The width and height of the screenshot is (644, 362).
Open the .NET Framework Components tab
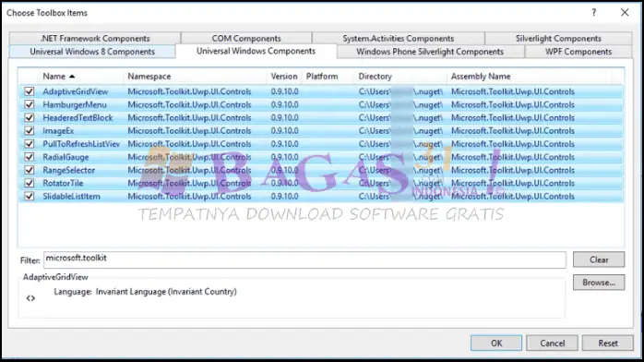[x=95, y=38]
